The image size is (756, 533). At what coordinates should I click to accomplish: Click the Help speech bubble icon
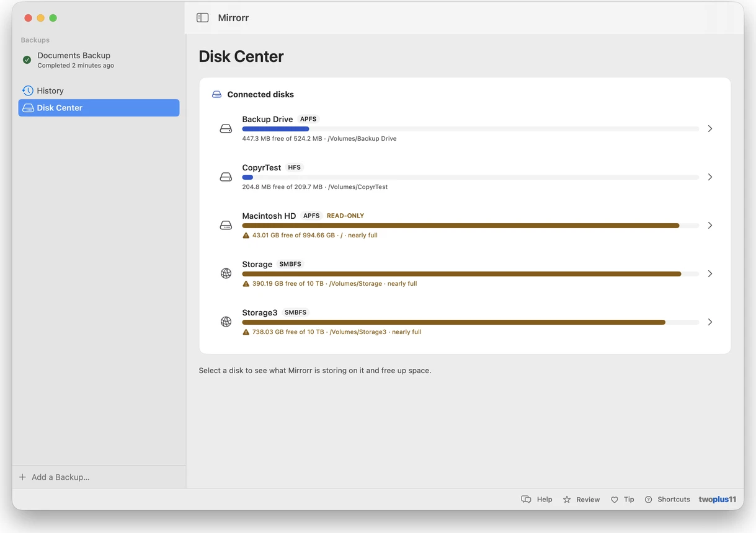(x=526, y=500)
